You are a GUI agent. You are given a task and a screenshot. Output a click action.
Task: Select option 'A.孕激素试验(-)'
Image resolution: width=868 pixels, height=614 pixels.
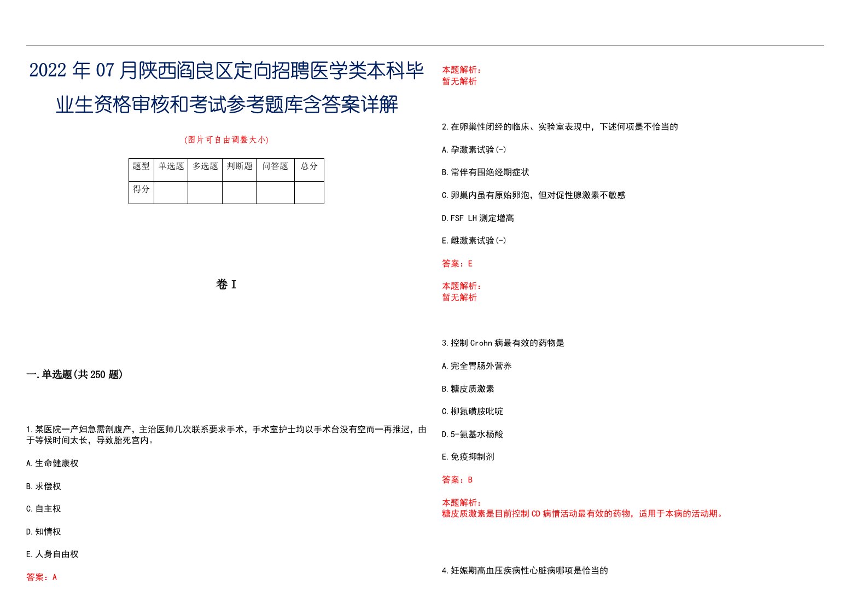click(x=474, y=150)
